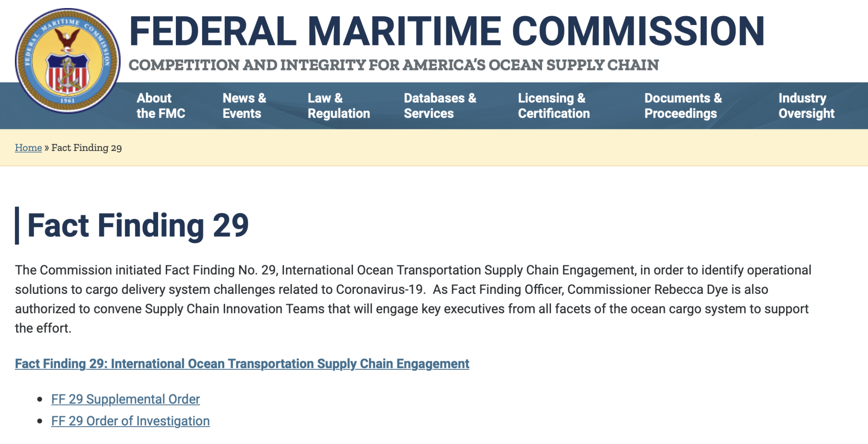Viewport: 868px width, 444px height.
Task: Click the Federal Maritime Commission site title
Action: click(447, 31)
